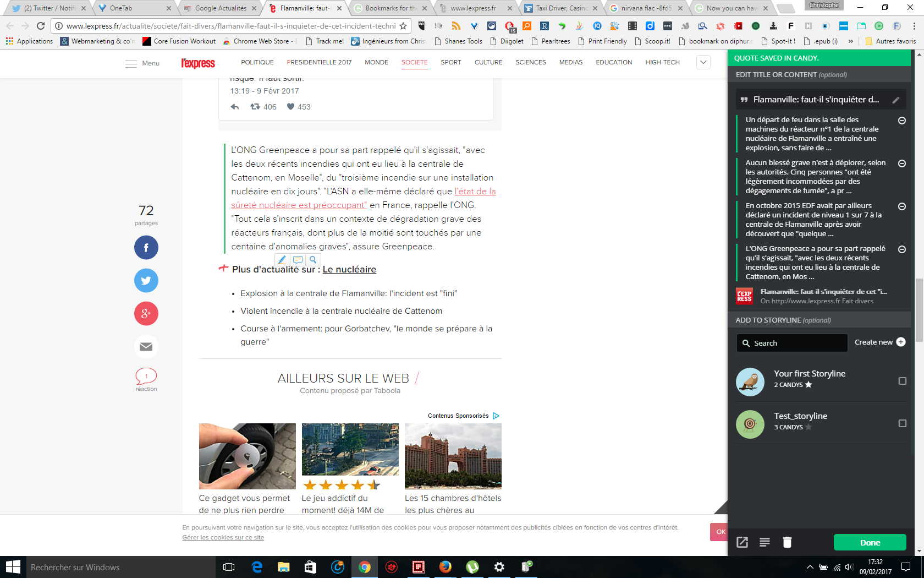Click the magnifier icon in selection popup
Viewport: 924px width, 578px height.
pos(313,259)
